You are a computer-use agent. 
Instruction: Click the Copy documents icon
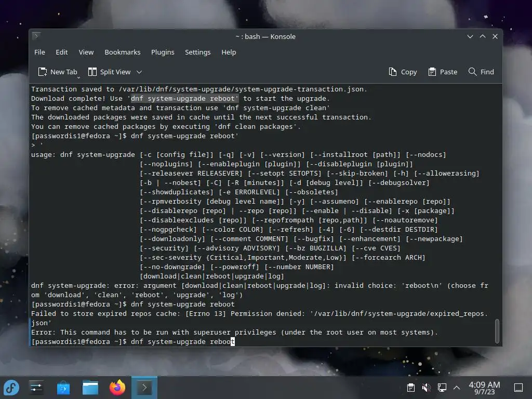[x=393, y=72]
